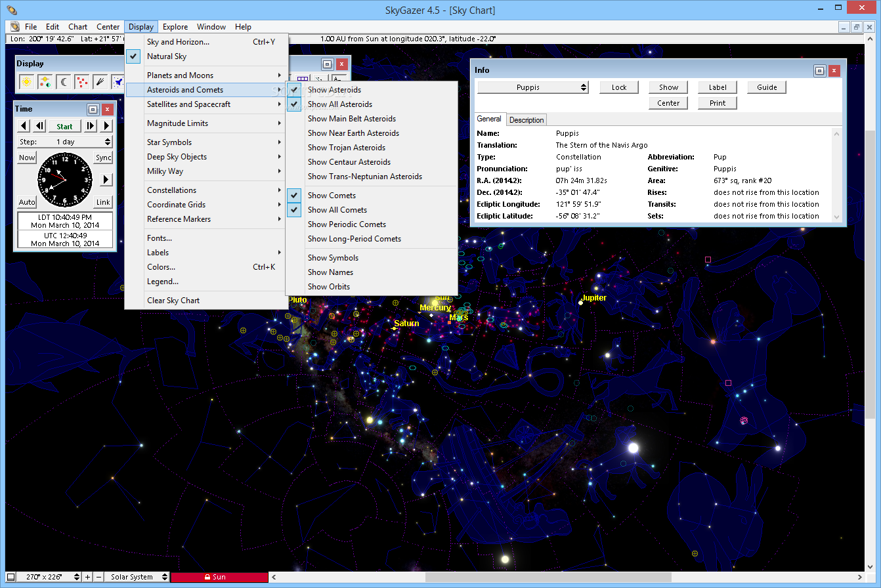Click the document icon left of File menu
Viewport: 881px width, 588px height.
click(x=14, y=27)
